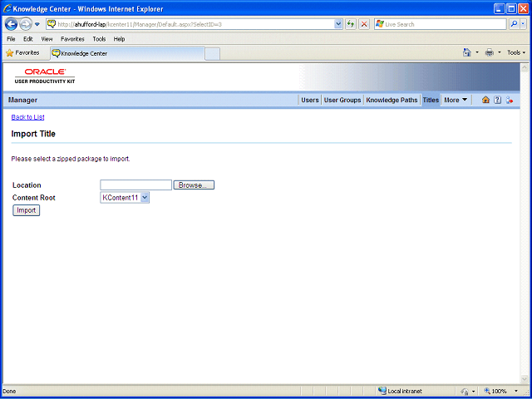This screenshot has width=532, height=399.
Task: Click the Oracle User Productivity Kit logo
Action: tap(45, 76)
